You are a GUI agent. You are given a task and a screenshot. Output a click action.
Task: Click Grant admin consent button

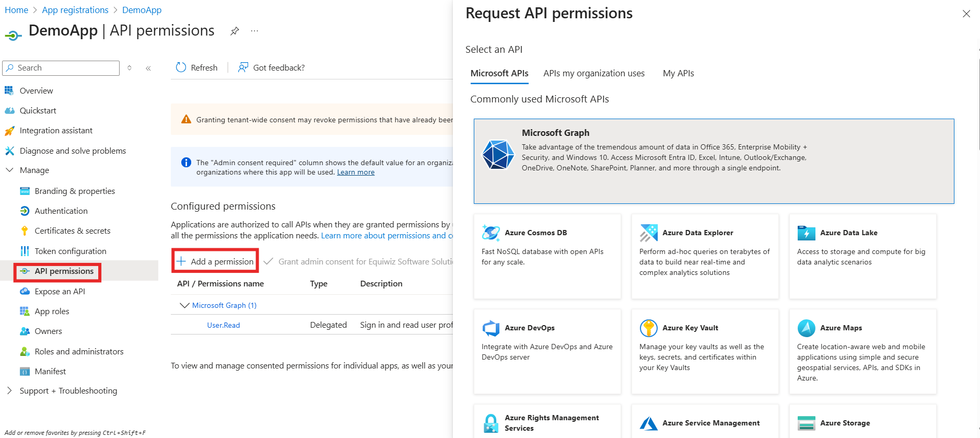(358, 261)
